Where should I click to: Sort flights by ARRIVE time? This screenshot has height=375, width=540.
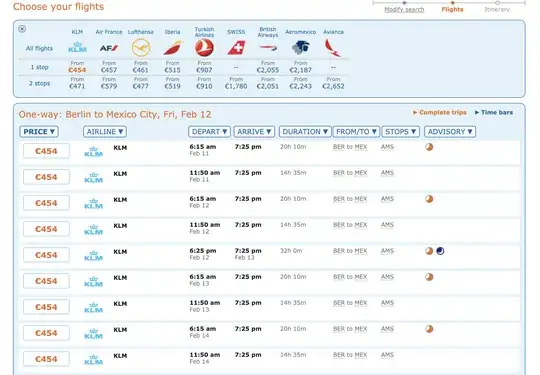pyautogui.click(x=254, y=132)
